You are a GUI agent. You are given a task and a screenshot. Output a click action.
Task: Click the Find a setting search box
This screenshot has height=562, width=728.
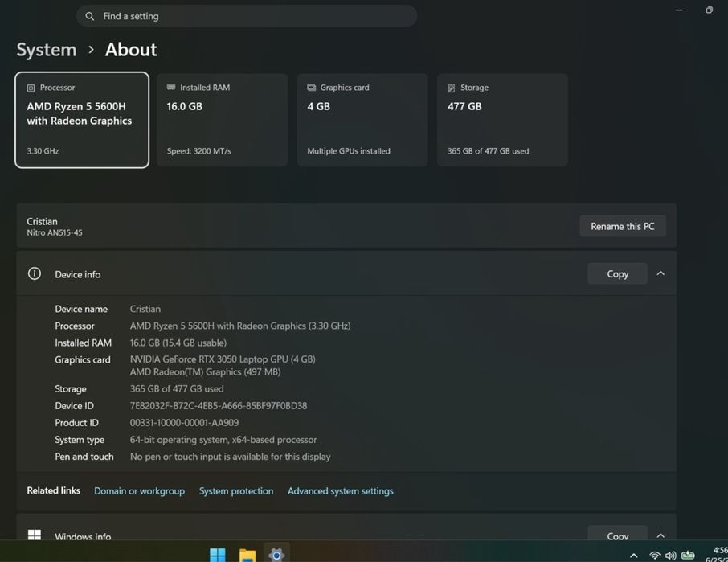pyautogui.click(x=247, y=16)
